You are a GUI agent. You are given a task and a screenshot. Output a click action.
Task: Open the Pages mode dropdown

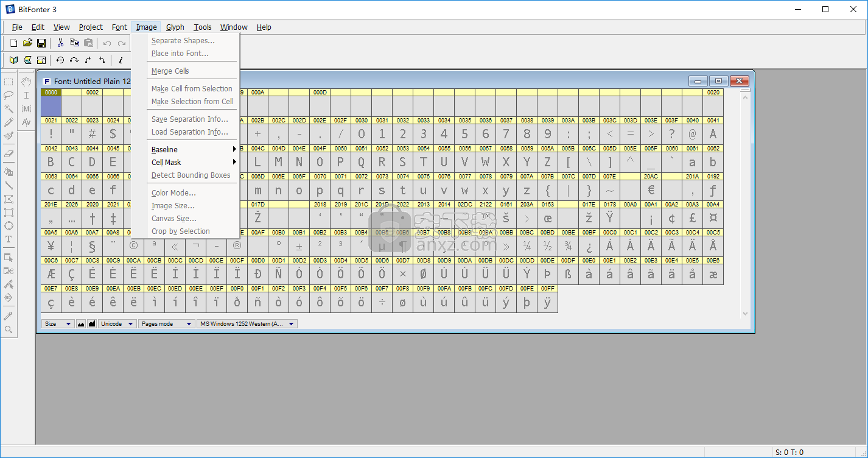pos(167,324)
